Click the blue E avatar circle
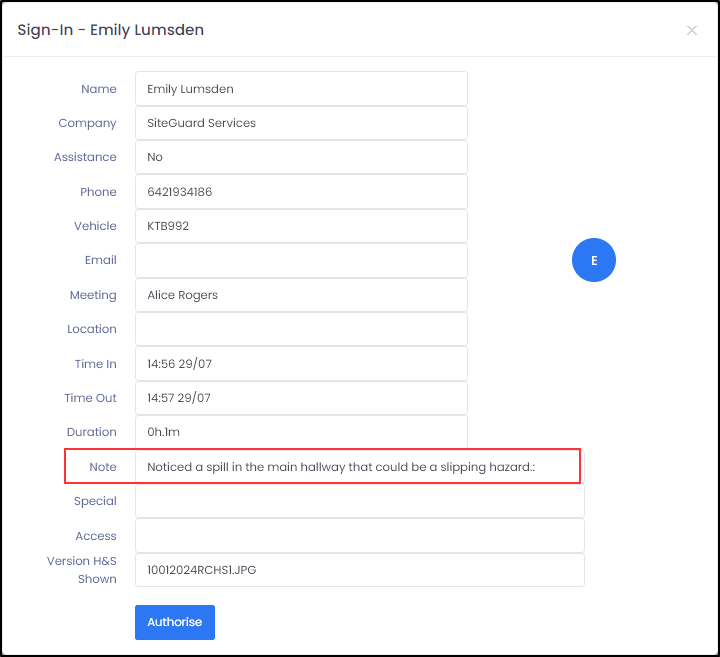 pyautogui.click(x=594, y=260)
